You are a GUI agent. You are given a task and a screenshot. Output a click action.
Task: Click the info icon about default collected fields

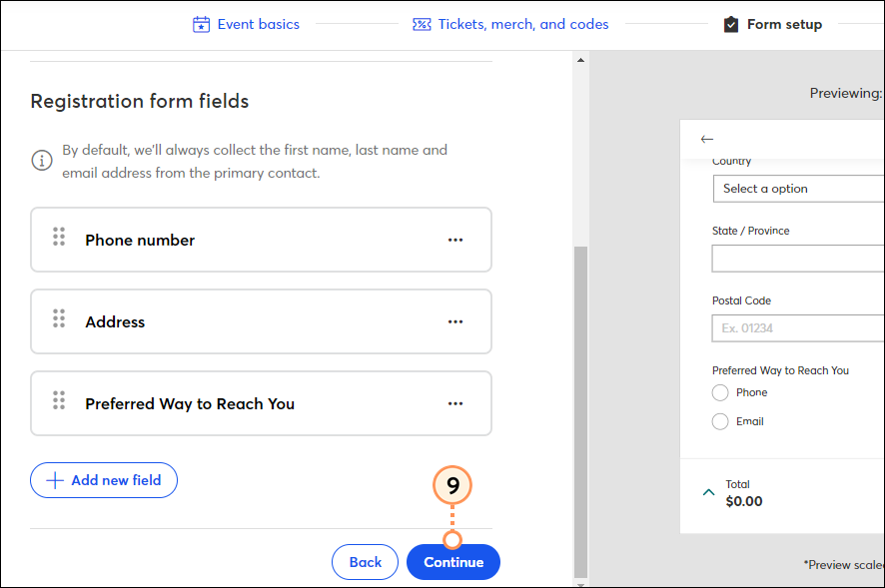click(x=41, y=160)
